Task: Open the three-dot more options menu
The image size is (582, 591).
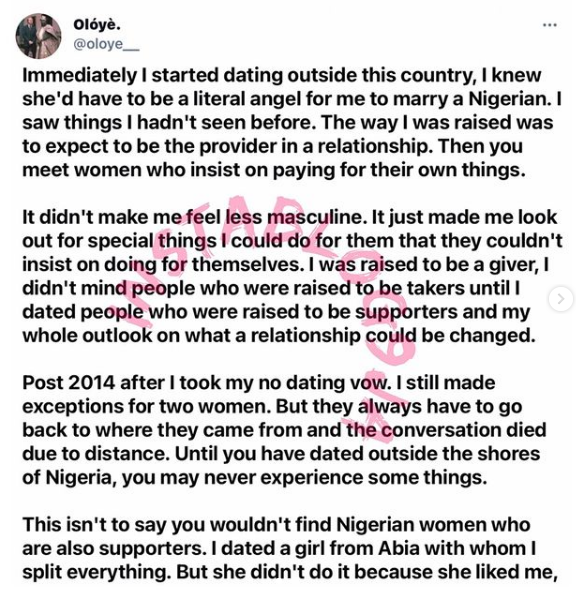Action: pyautogui.click(x=550, y=25)
